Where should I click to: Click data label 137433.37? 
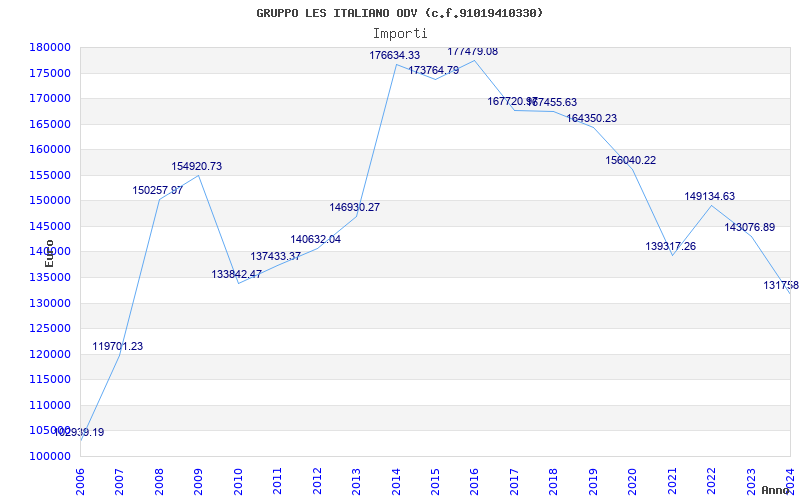pyautogui.click(x=276, y=256)
